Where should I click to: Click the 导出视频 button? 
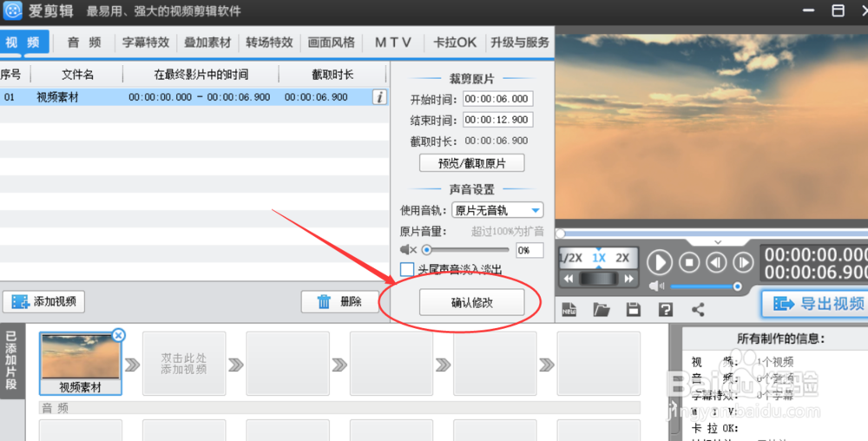(815, 303)
